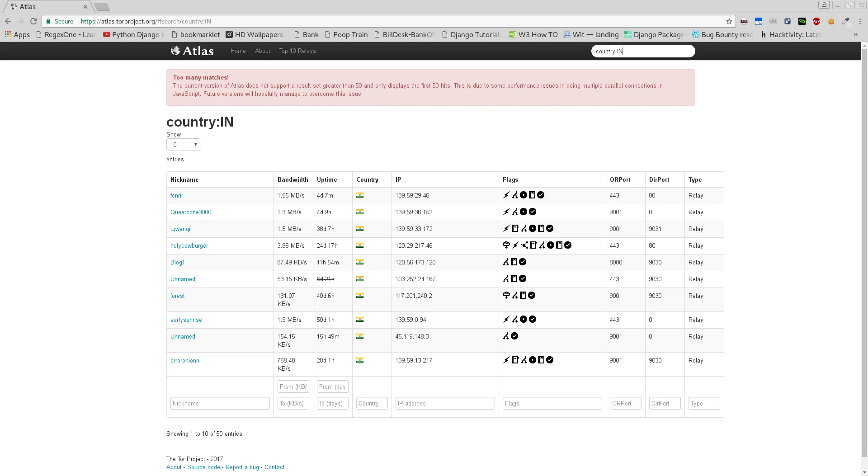
Task: Click the lightning flag in earlysunrise row
Action: (506, 320)
